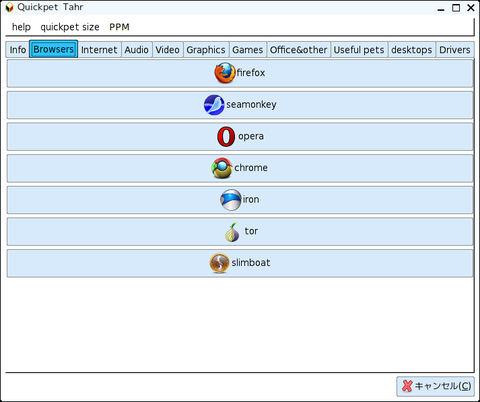480x402 pixels.
Task: Open the Graphics tab
Action: point(206,50)
